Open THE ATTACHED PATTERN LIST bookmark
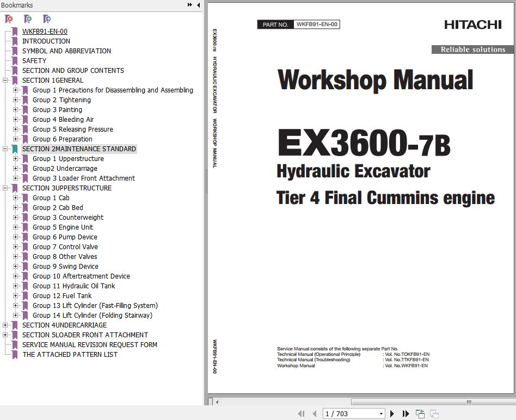 point(70,355)
